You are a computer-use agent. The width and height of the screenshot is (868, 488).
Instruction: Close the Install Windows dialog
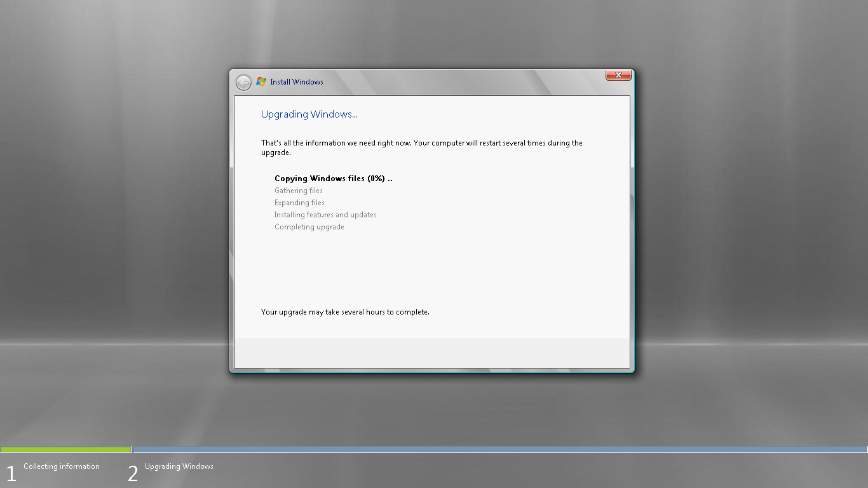[618, 76]
